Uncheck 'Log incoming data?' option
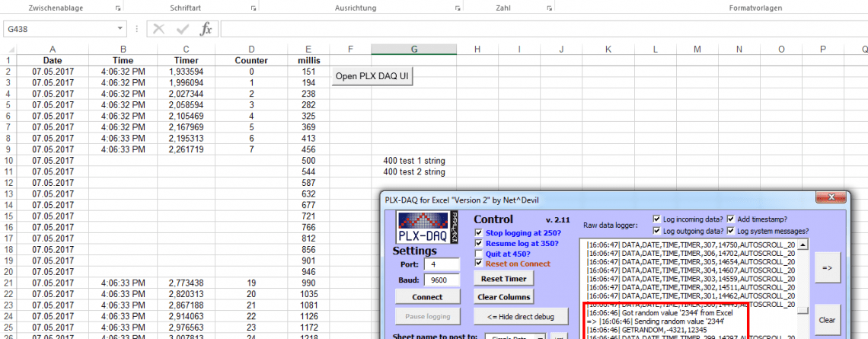 (657, 219)
